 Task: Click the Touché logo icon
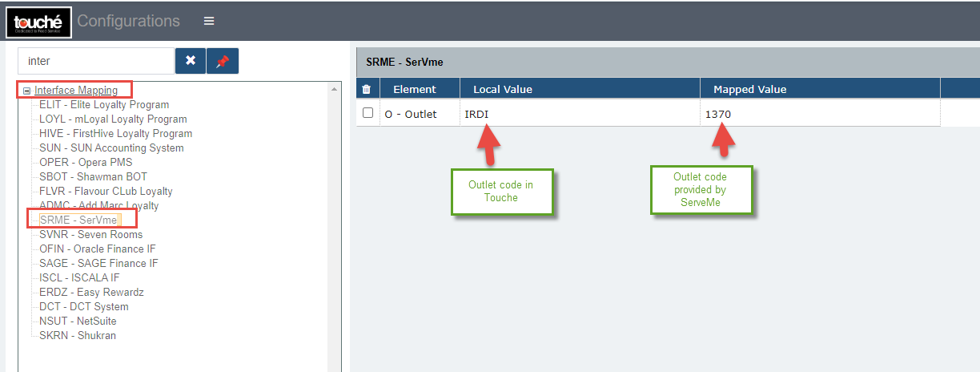pos(39,22)
